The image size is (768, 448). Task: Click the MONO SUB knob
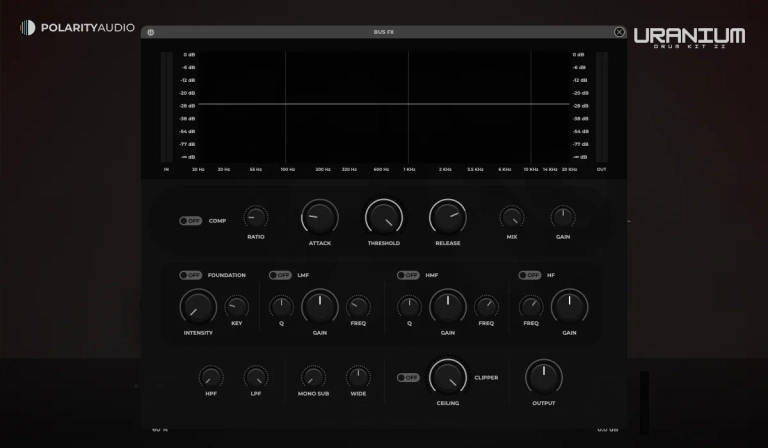tap(313, 377)
